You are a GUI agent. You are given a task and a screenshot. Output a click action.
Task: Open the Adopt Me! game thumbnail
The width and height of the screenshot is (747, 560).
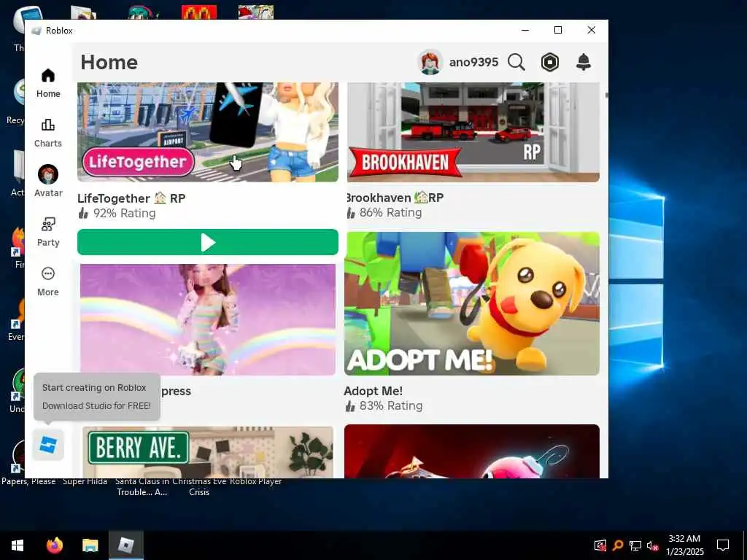pos(472,303)
